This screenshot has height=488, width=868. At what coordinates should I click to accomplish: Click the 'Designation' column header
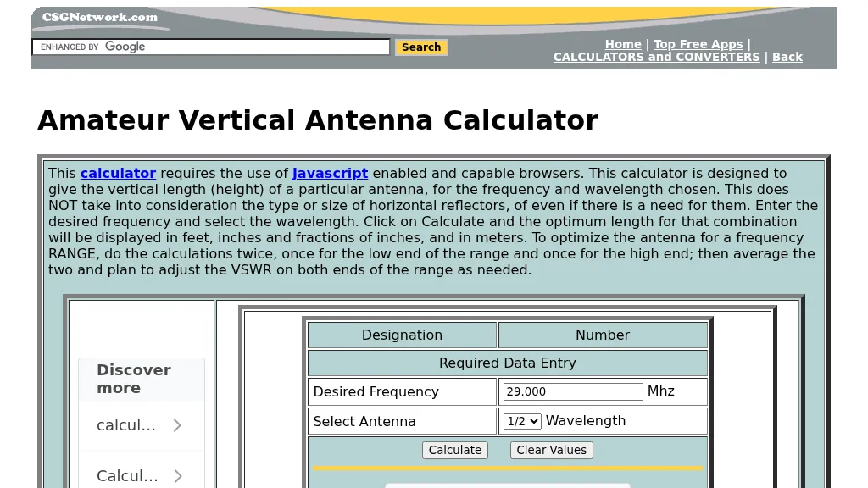(402, 335)
